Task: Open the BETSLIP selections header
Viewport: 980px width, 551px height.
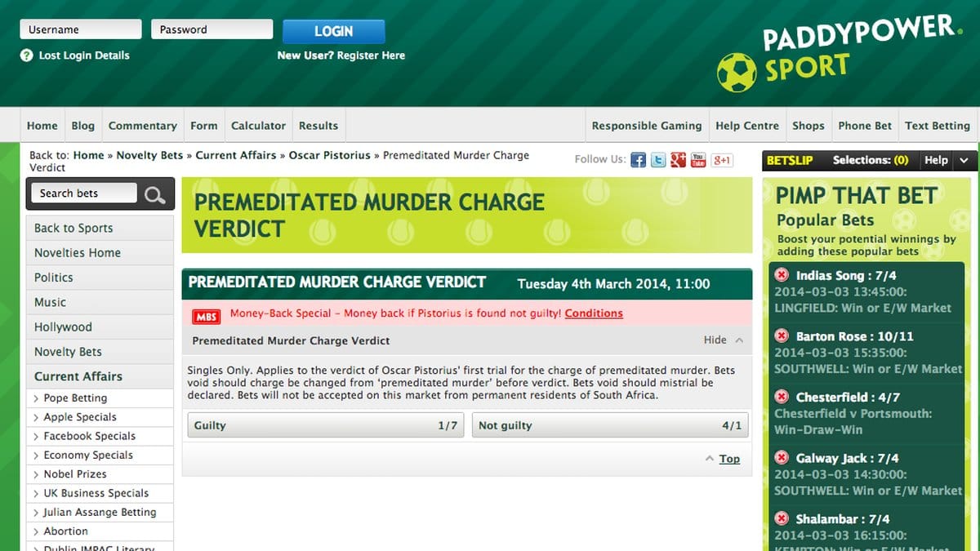Action: (x=840, y=161)
